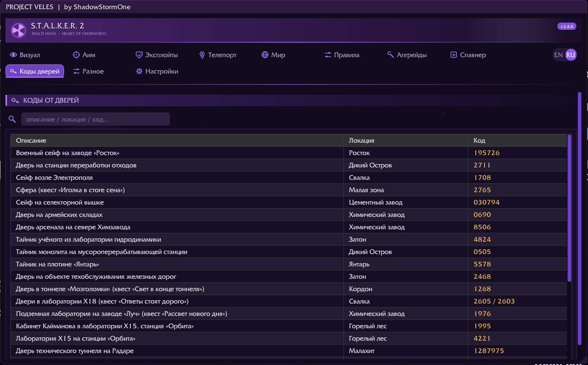This screenshot has width=588, height=365.
Task: Click code 1976
Action: click(482, 314)
